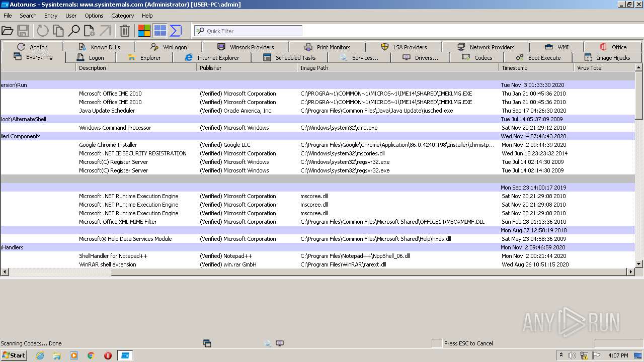Click the Quick Filter search field

point(249,31)
